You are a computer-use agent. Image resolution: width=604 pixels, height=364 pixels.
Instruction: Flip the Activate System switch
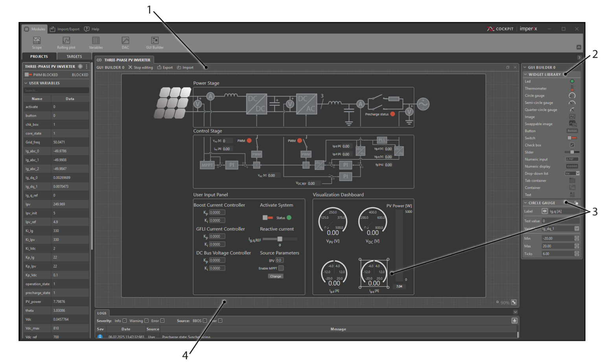point(268,217)
